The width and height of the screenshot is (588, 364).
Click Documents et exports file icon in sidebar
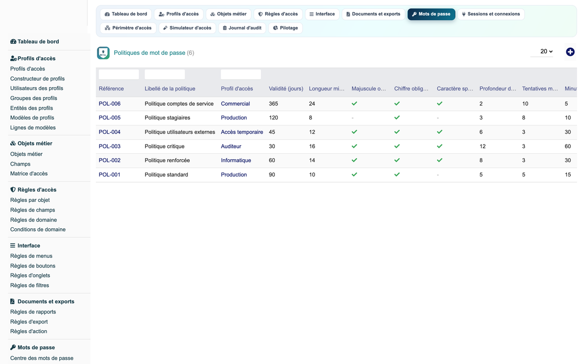point(12,301)
